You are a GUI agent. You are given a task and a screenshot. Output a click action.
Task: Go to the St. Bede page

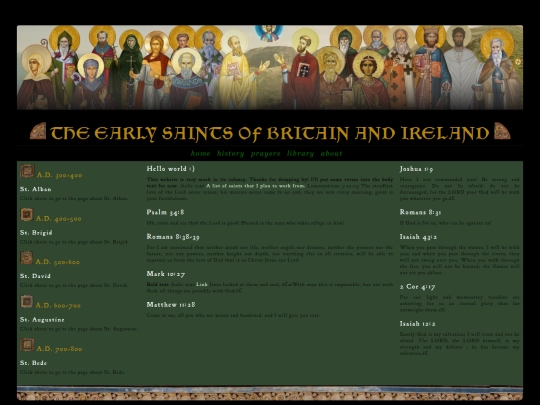point(33,363)
